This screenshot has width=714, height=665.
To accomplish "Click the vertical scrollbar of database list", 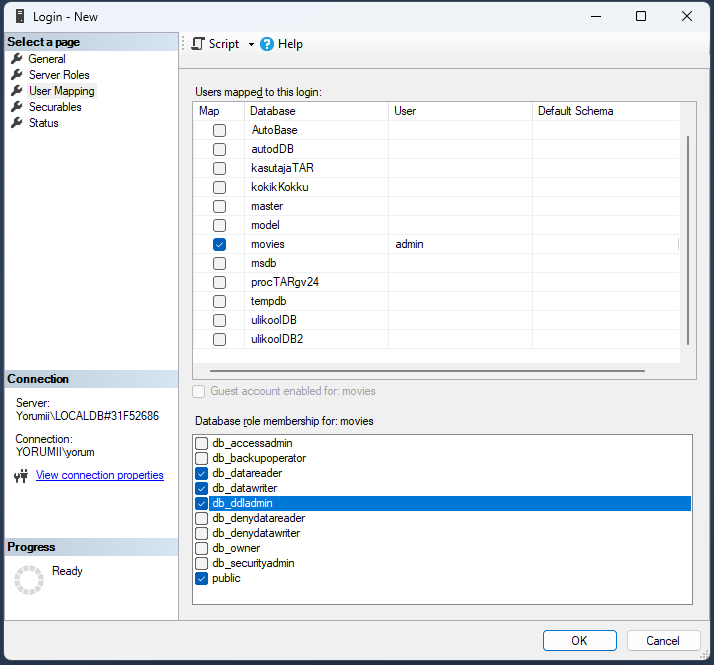I will pyautogui.click(x=688, y=240).
